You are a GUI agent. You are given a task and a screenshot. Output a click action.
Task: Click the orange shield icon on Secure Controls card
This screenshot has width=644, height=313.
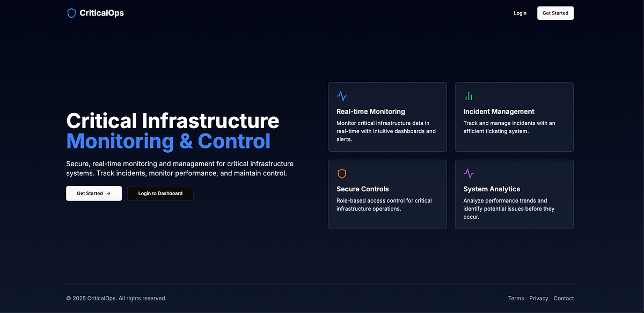342,173
